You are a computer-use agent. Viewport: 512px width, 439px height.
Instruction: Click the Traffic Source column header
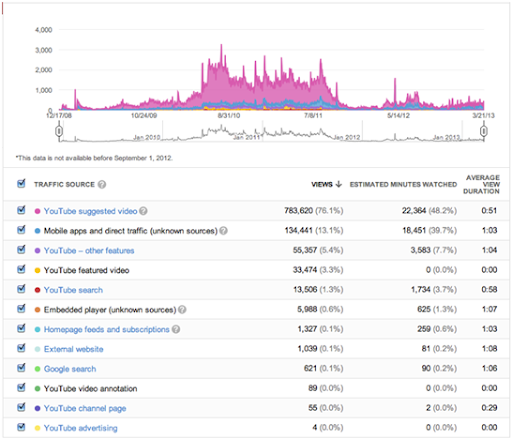coord(64,184)
